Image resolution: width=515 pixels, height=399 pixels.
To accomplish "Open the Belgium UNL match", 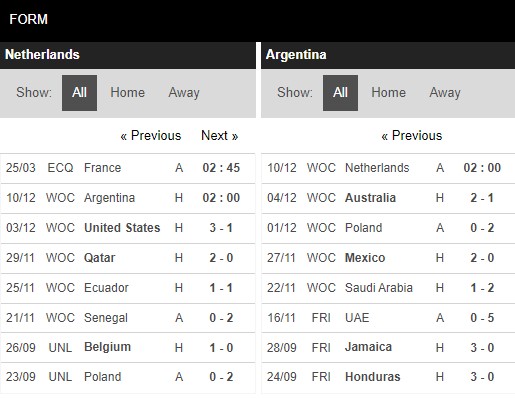I will click(128, 348).
